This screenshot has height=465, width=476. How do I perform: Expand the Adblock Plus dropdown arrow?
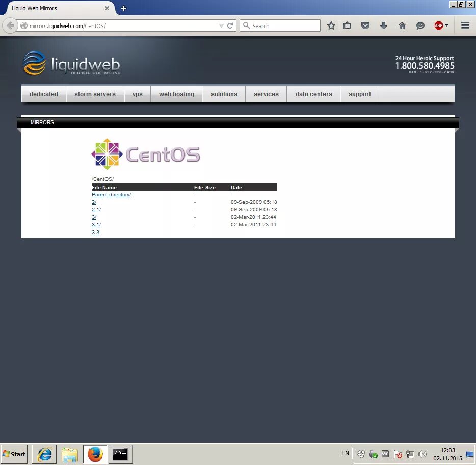(x=446, y=26)
